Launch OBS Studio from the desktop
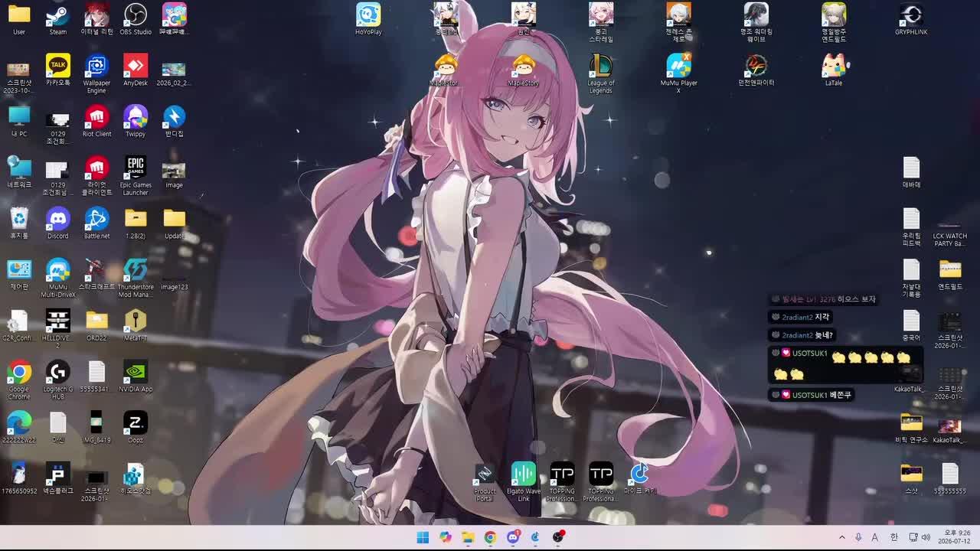This screenshot has height=551, width=980. point(136,19)
